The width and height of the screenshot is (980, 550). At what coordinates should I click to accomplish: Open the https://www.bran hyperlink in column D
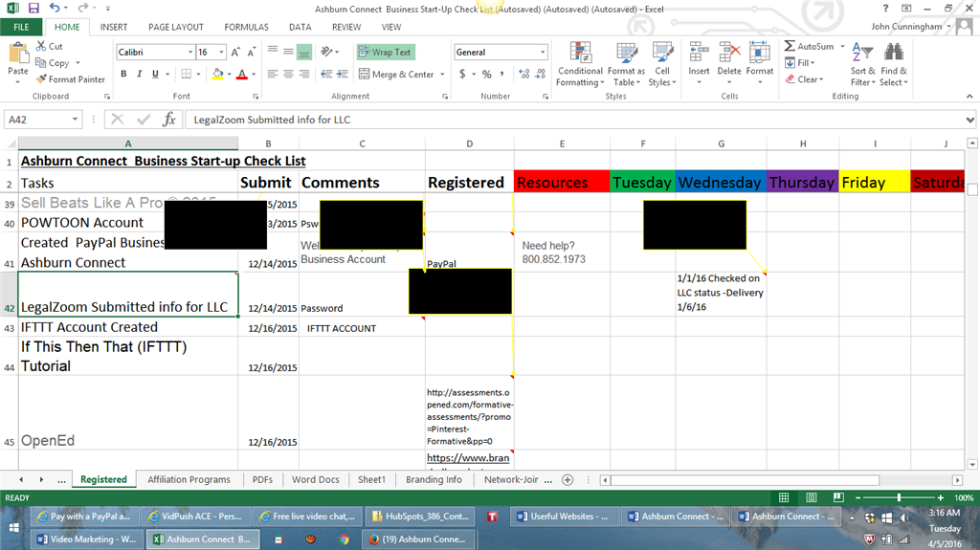point(468,458)
